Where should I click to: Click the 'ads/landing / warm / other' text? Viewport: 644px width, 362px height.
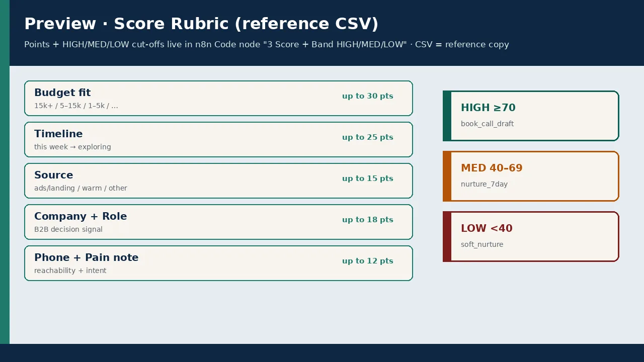pos(80,188)
